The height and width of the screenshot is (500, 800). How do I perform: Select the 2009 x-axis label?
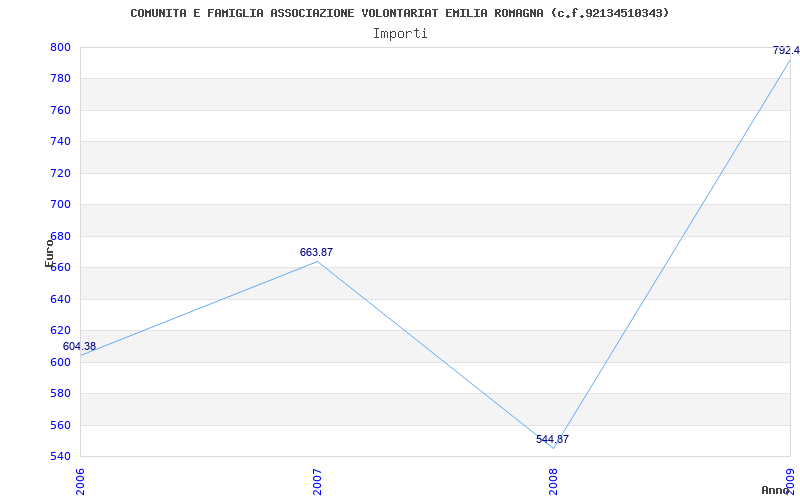790,482
